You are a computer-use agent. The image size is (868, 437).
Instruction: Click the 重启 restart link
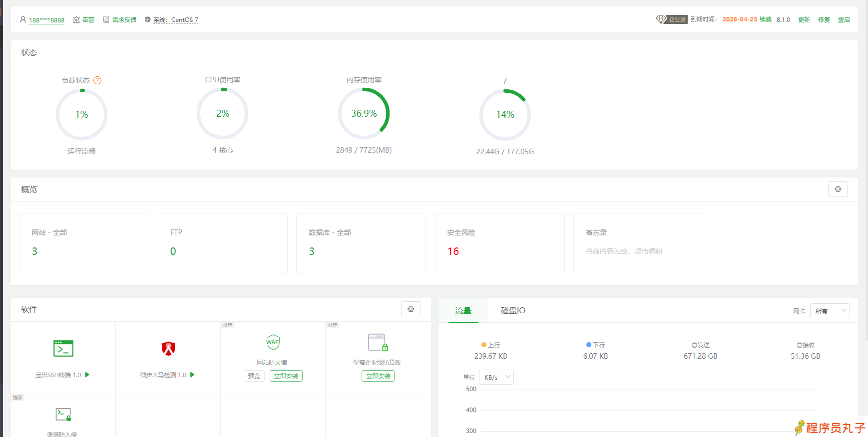tap(844, 20)
